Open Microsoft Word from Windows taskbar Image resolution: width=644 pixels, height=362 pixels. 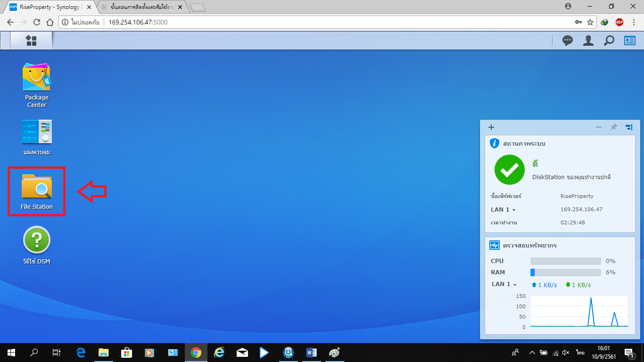point(312,353)
